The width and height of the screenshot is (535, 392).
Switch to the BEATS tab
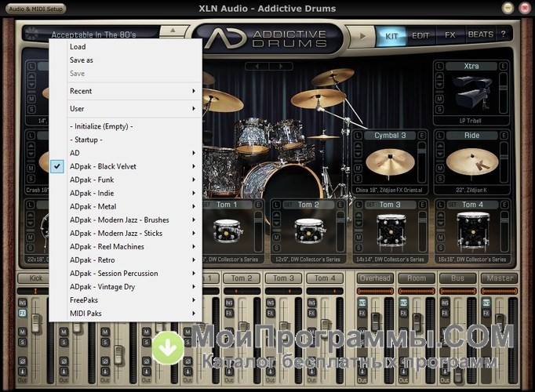click(x=480, y=34)
